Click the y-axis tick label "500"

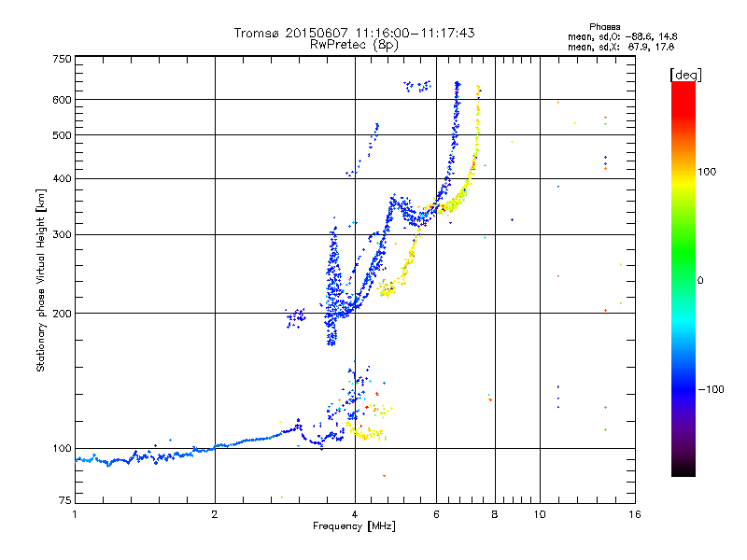(x=62, y=135)
